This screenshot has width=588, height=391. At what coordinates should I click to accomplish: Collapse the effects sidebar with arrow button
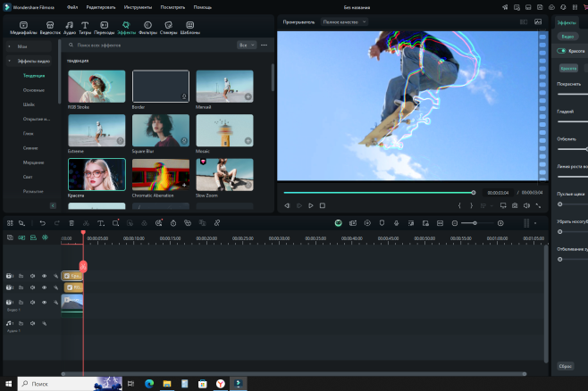(x=53, y=205)
